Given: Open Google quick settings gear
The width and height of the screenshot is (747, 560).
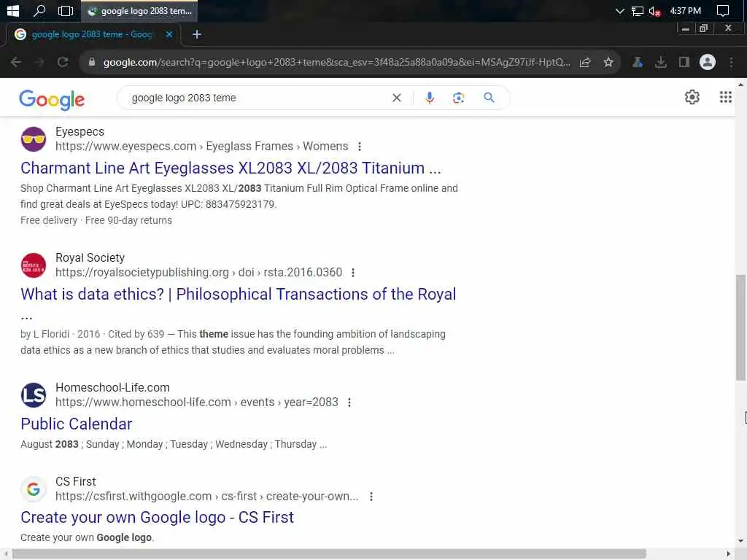Looking at the screenshot, I should click(692, 97).
